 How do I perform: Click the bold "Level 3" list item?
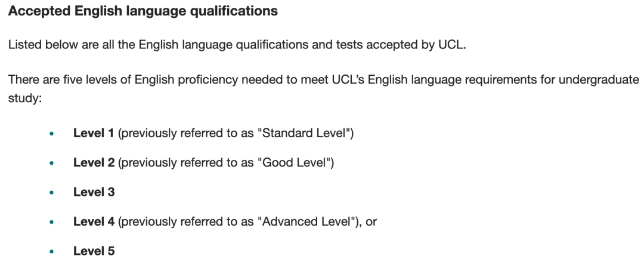click(94, 192)
